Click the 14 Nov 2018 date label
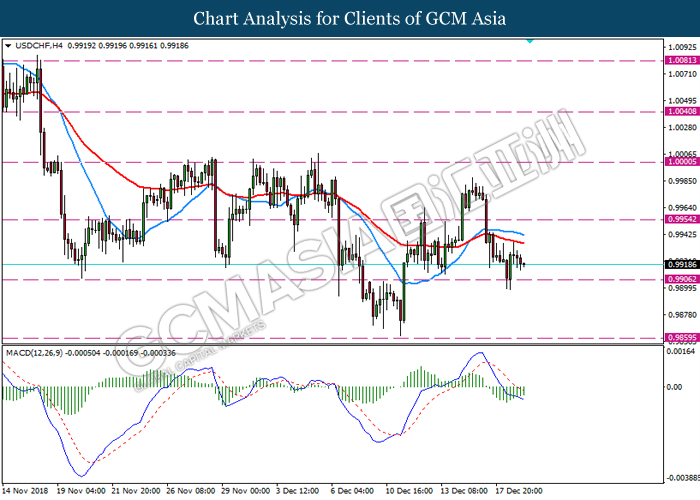The image size is (700, 500). (x=25, y=491)
